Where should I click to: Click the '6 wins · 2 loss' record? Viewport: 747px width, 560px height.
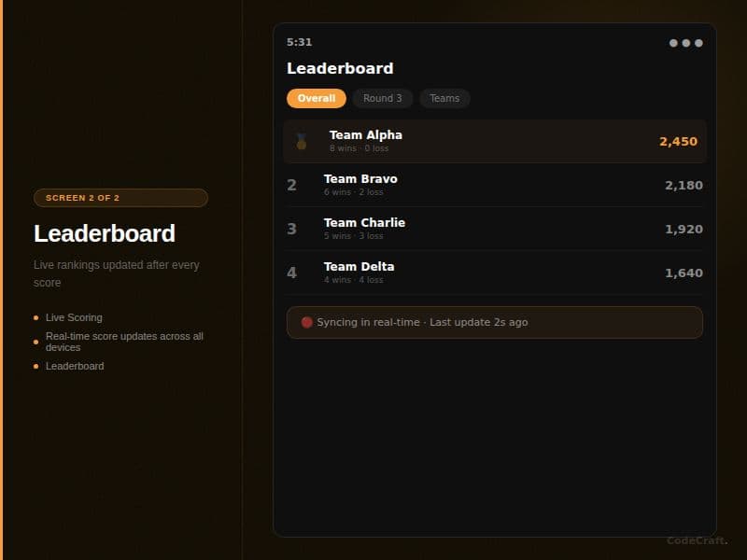click(x=354, y=192)
